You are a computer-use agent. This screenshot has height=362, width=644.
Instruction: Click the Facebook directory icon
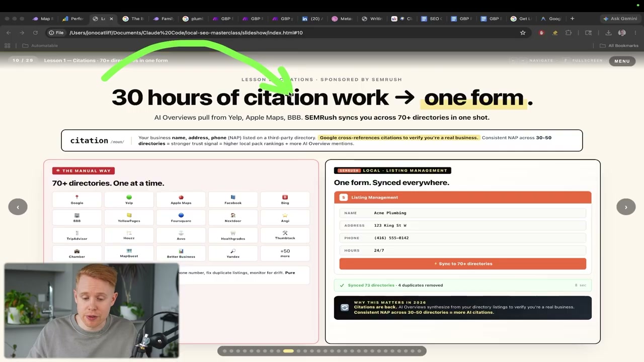tap(233, 197)
